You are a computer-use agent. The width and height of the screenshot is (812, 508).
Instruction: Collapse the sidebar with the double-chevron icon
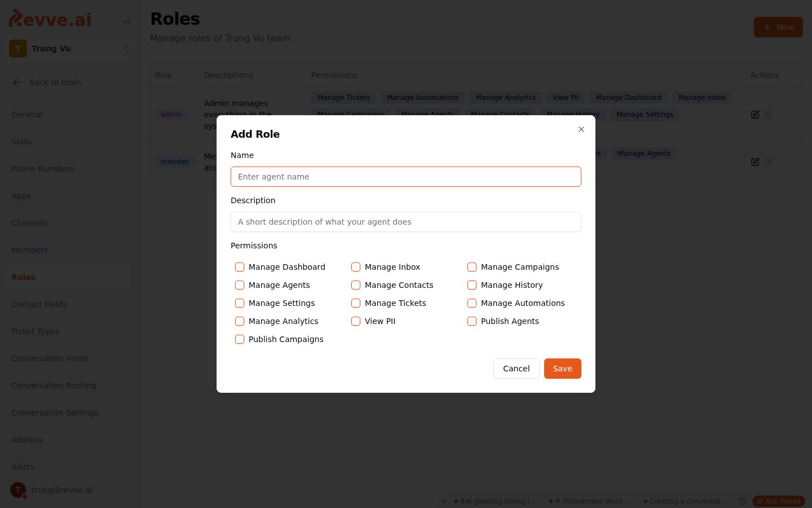coord(127,21)
